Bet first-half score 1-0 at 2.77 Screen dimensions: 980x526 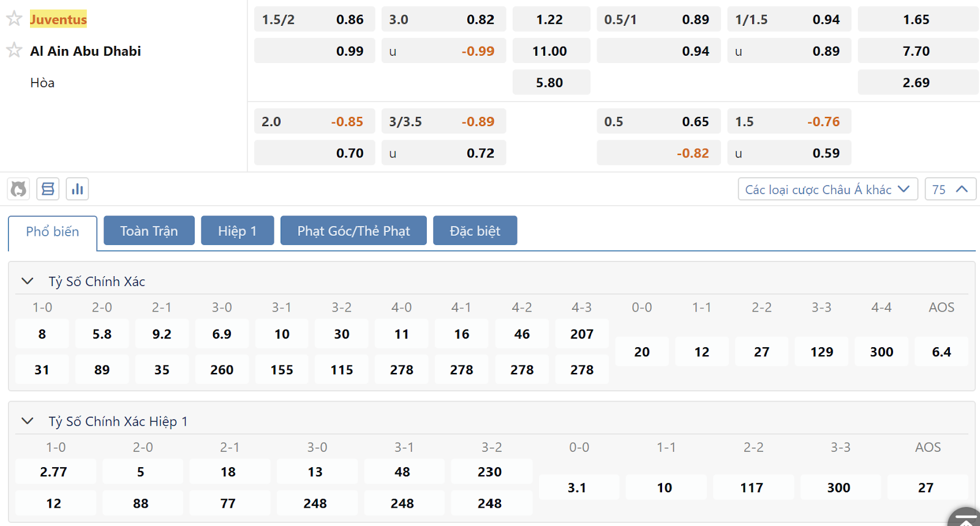[x=55, y=472]
